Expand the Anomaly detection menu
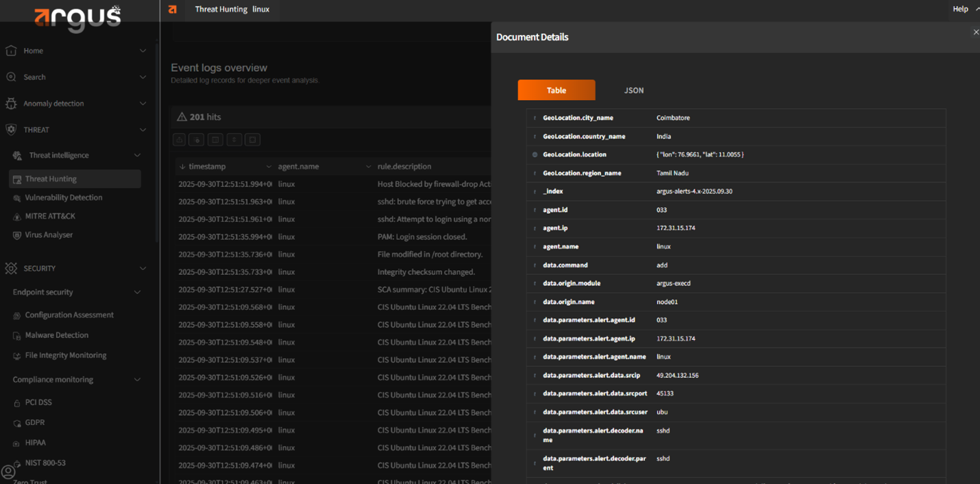Viewport: 980px width, 484px height. [x=143, y=104]
